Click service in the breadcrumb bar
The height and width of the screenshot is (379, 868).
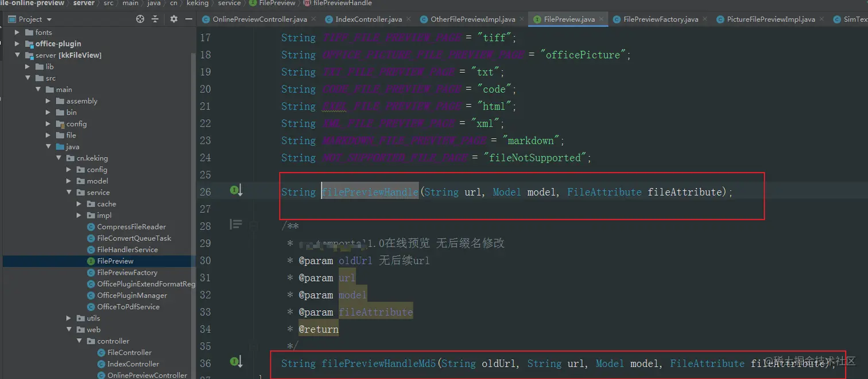point(229,3)
